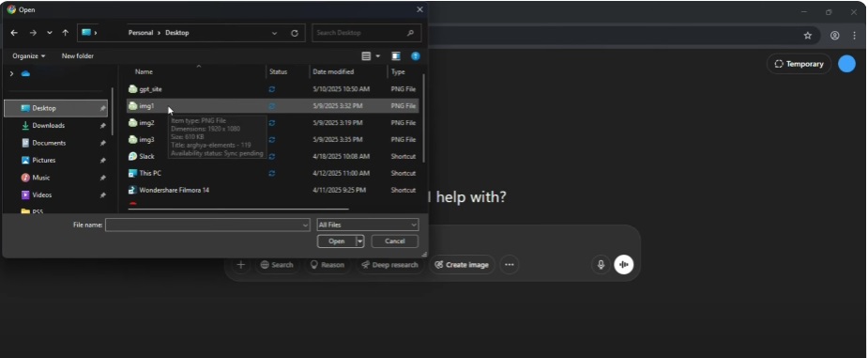Viewport: 868px width, 358px height.
Task: Start dictation with the microphone icon
Action: pyautogui.click(x=601, y=265)
